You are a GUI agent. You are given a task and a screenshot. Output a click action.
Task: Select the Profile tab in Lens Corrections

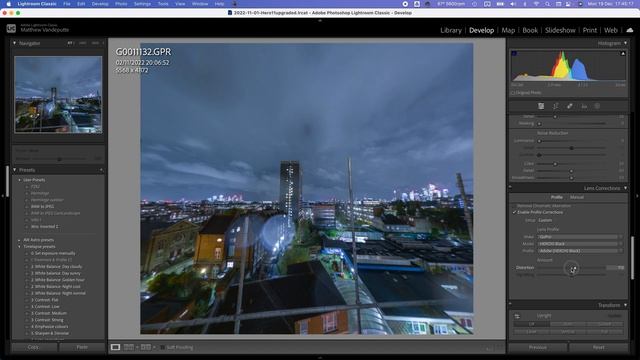tap(556, 197)
